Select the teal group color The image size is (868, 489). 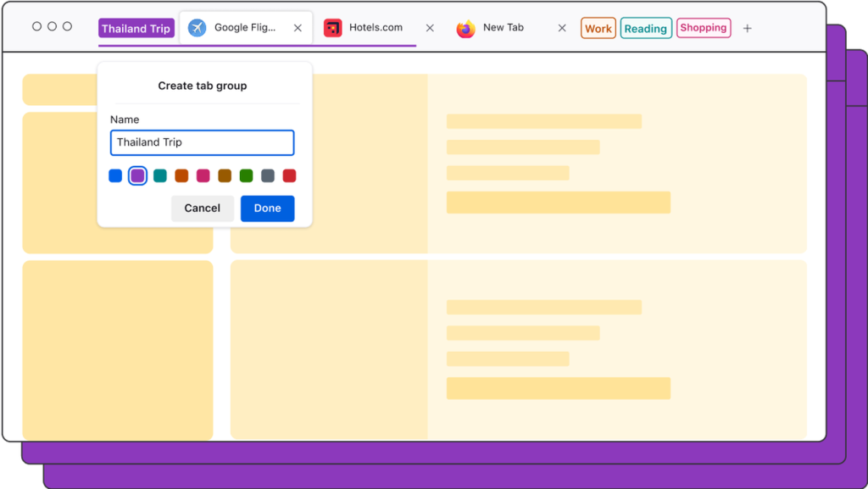(x=161, y=175)
